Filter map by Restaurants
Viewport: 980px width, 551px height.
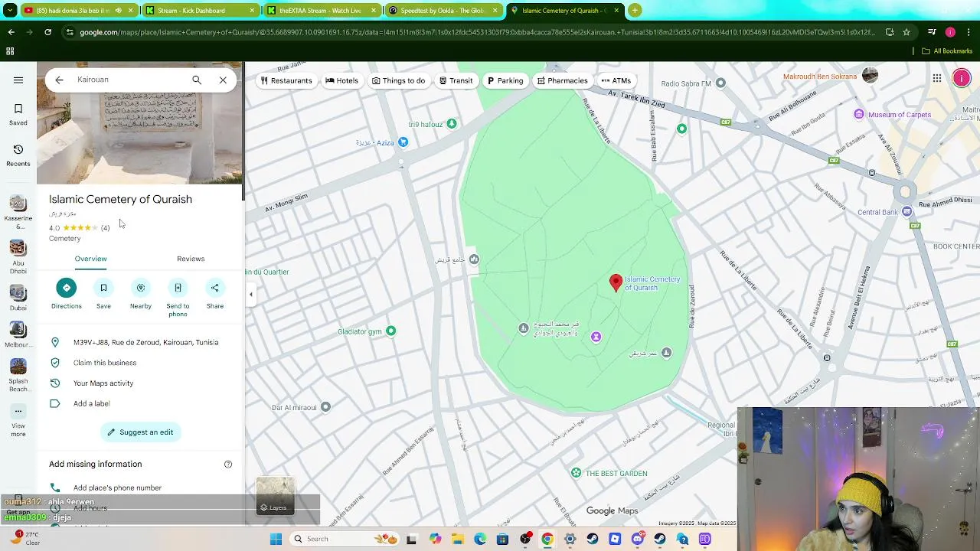coord(286,80)
